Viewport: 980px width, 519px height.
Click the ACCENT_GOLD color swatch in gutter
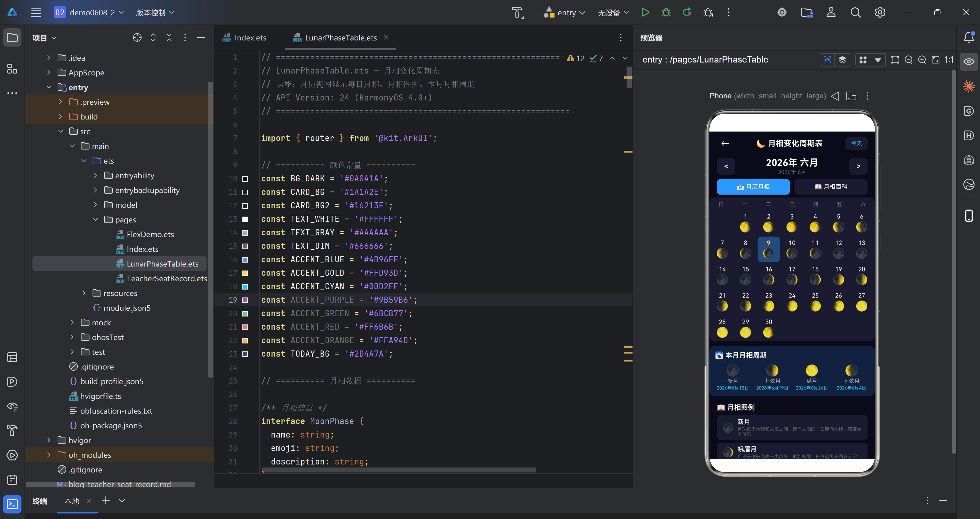(x=245, y=273)
